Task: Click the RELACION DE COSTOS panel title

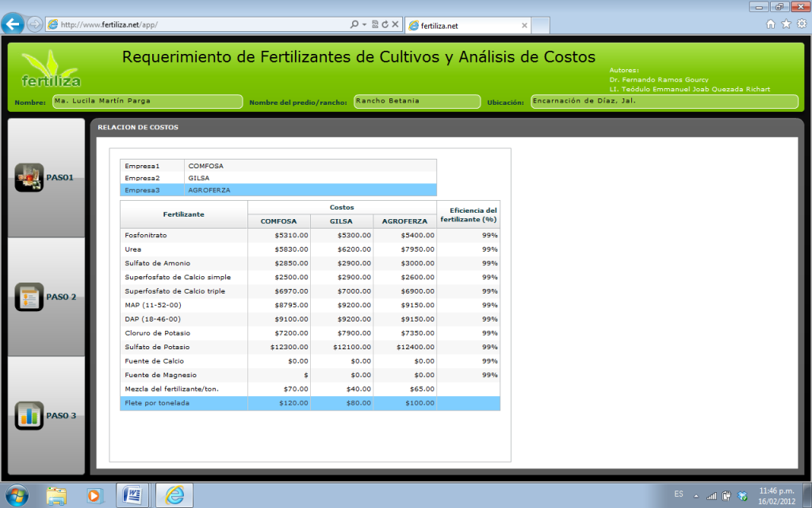Action: coord(138,127)
